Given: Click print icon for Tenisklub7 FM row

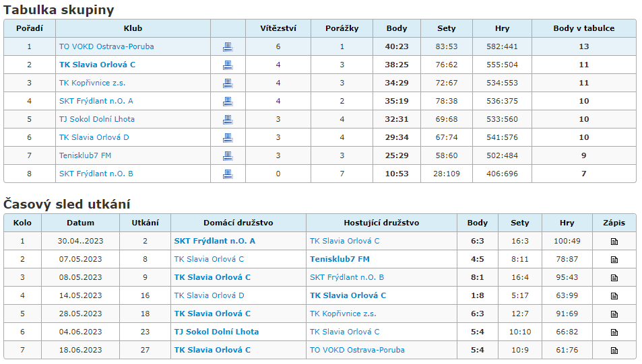Looking at the screenshot, I should click(x=228, y=156).
